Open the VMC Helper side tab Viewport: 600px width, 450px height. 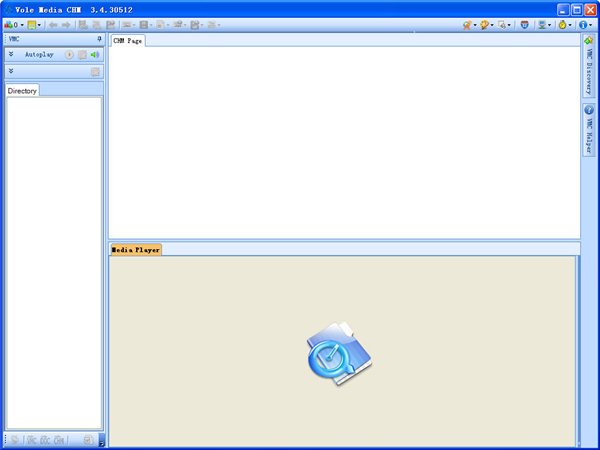coord(589,129)
